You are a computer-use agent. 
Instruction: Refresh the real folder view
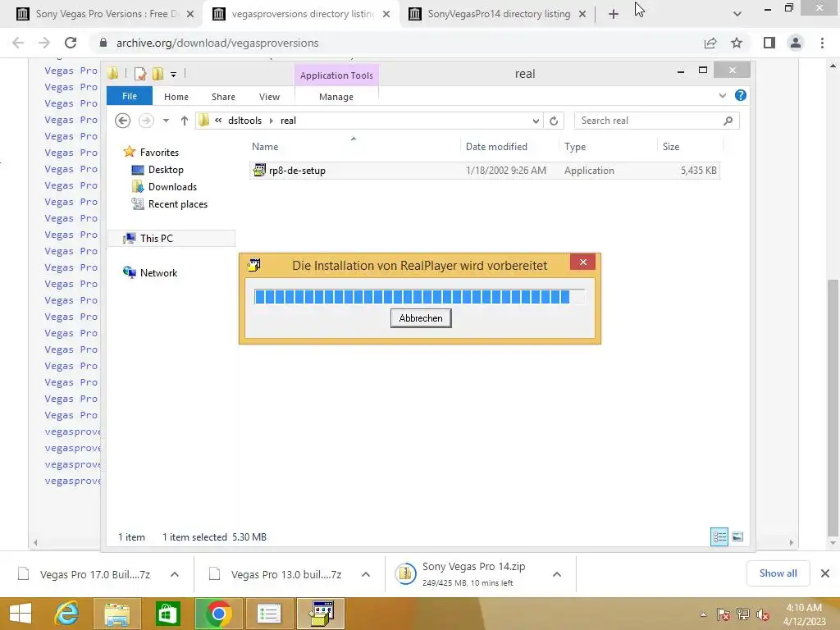click(554, 121)
